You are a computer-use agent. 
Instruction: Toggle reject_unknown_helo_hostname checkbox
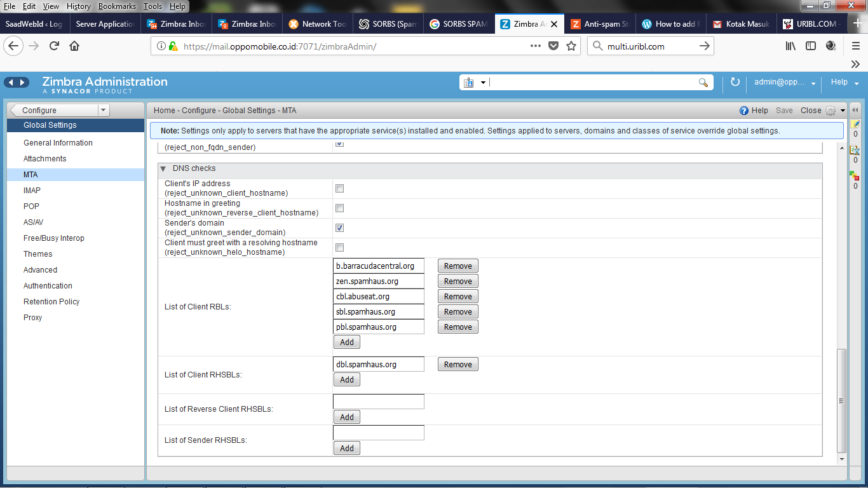[339, 248]
